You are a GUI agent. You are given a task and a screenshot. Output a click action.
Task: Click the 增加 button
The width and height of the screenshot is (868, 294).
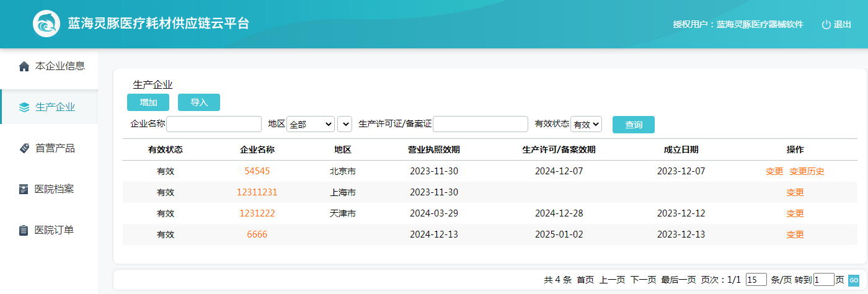coord(148,102)
